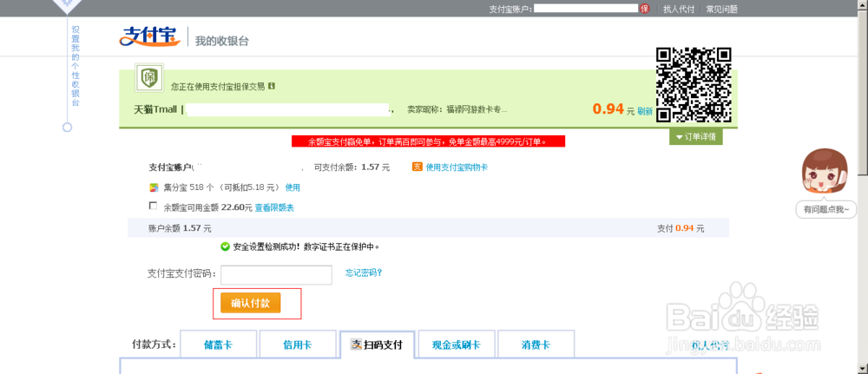Click the circle marker under 设置我的个性收银台
Viewport: 868px width, 374px height.
[x=67, y=128]
